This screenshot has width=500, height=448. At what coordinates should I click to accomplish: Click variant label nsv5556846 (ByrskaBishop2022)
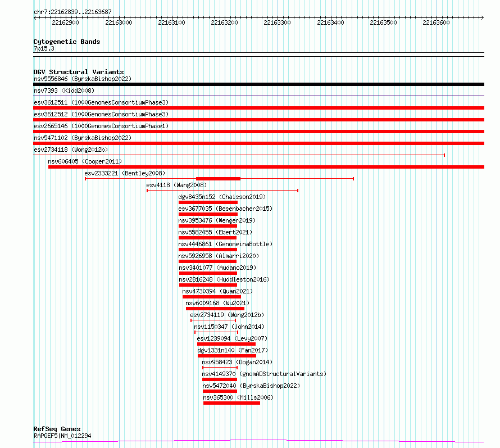(x=83, y=79)
